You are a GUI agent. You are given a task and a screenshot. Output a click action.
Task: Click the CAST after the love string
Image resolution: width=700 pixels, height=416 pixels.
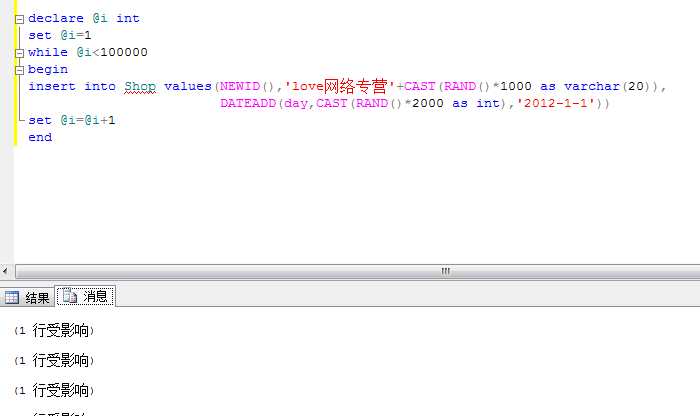pyautogui.click(x=419, y=86)
